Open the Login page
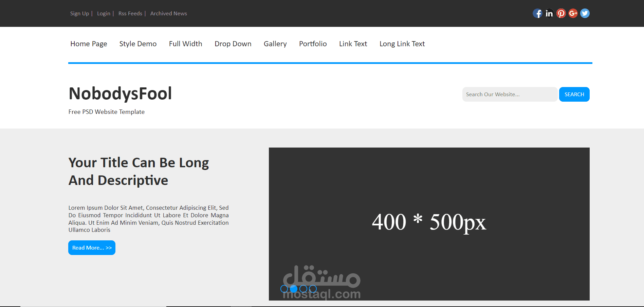Viewport: 644px width, 307px height. (x=103, y=13)
